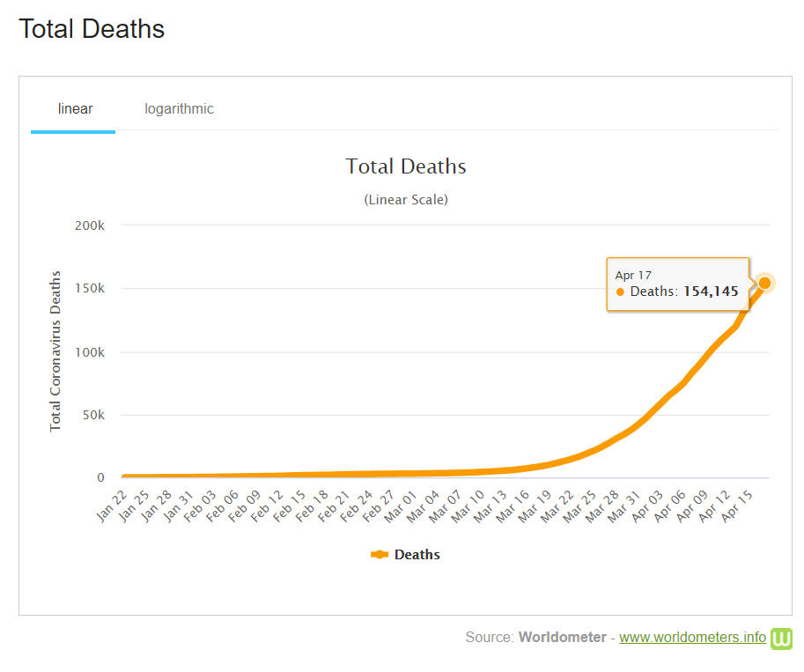Click the green Worldometer W logo
Screen dimensions: 804x672
point(781,638)
